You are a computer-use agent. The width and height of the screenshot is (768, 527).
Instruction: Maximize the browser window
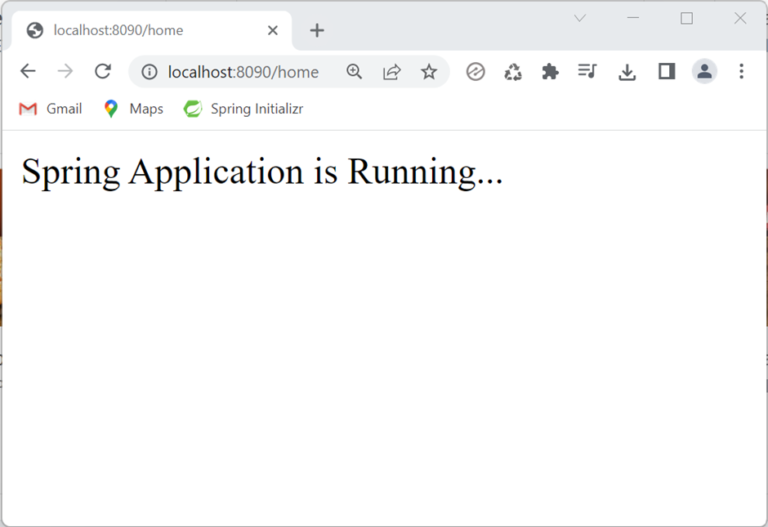tap(687, 18)
